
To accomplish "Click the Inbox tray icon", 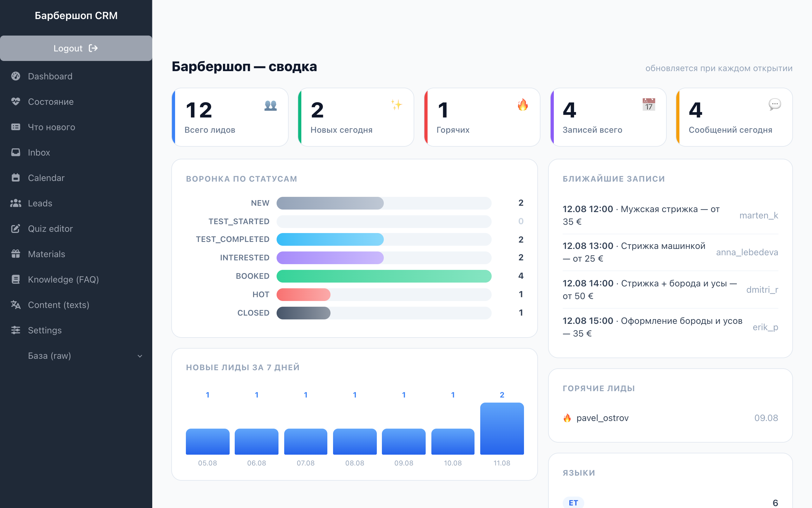I will 16,152.
